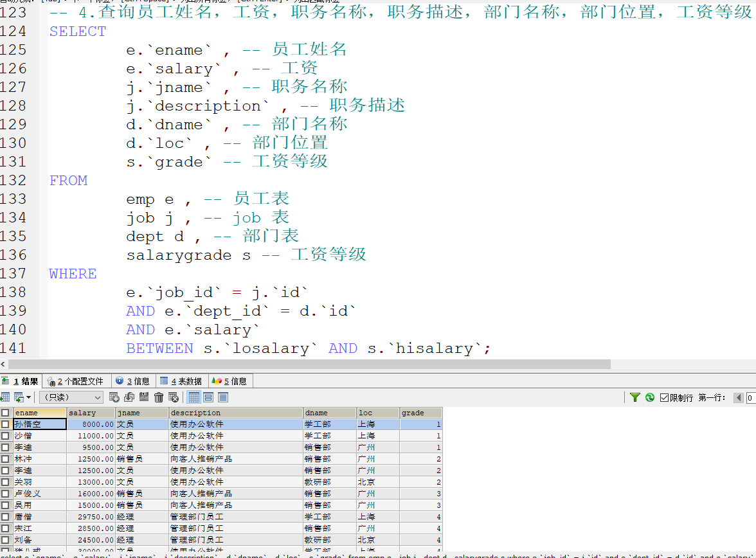
Task: Toggle the 限制行 limit rows checkbox
Action: [664, 397]
